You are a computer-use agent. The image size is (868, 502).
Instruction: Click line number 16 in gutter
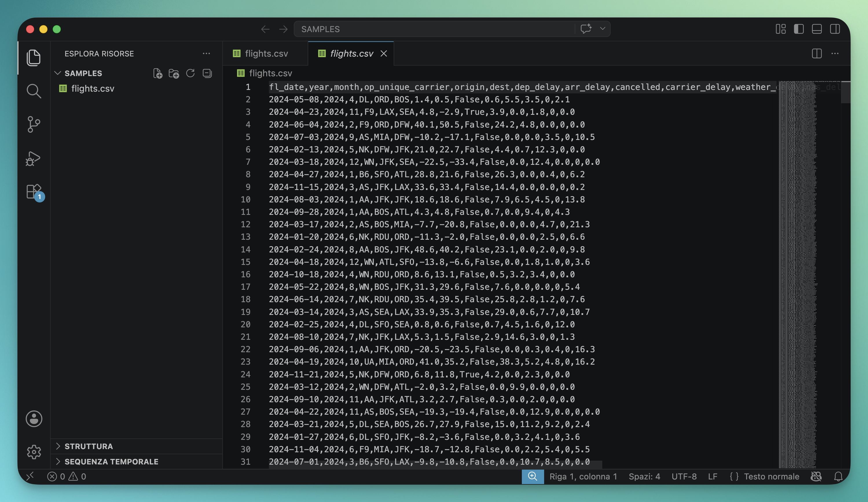tap(245, 274)
